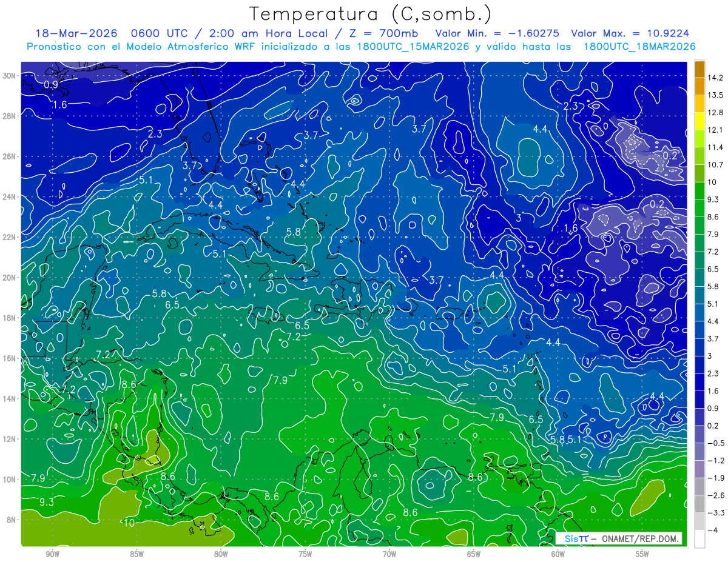
Task: Click the 85W longitude axis label
Action: (x=136, y=554)
